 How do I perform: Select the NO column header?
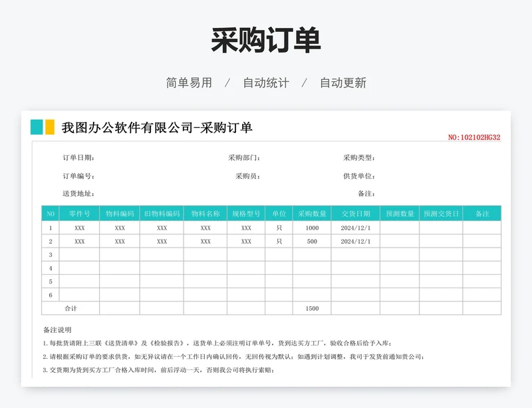click(x=51, y=214)
